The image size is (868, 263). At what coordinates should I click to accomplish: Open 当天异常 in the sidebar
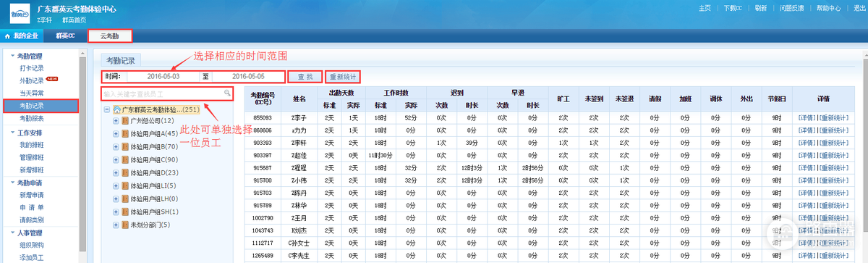(x=32, y=93)
